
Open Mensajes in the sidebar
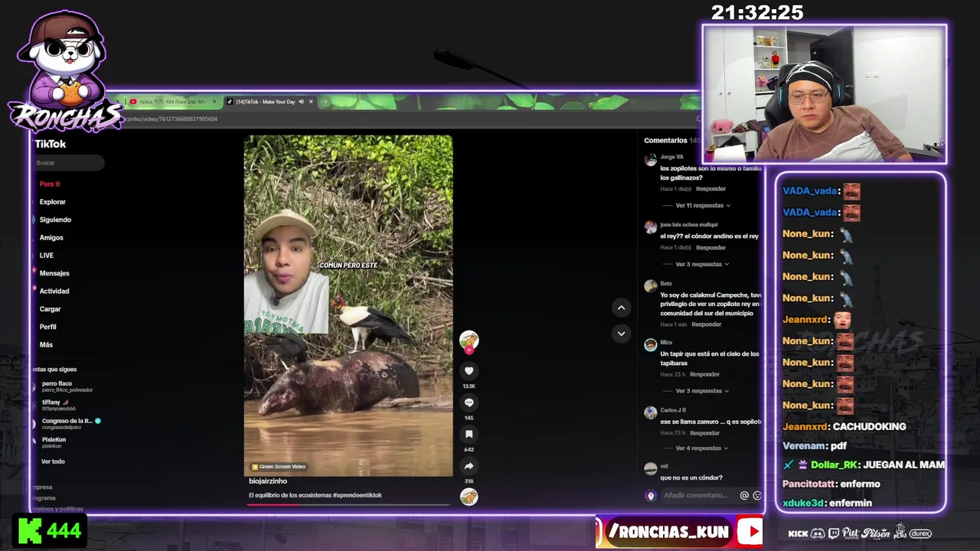pyautogui.click(x=54, y=273)
